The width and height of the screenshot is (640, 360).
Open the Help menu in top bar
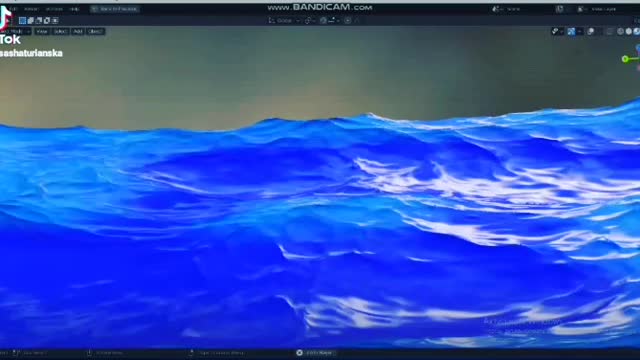tap(74, 9)
